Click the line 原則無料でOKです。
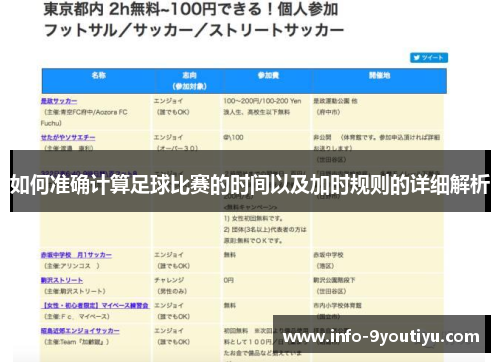500x362 pixels. (253, 240)
